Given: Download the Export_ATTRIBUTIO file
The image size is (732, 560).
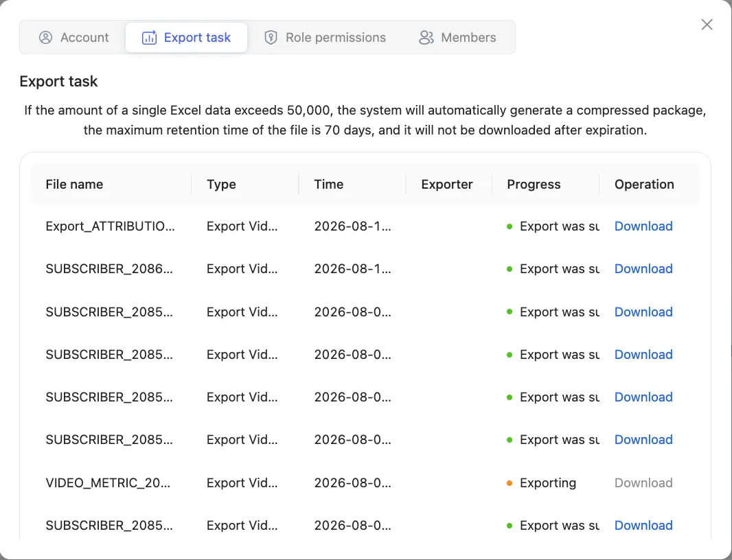Looking at the screenshot, I should coord(643,226).
